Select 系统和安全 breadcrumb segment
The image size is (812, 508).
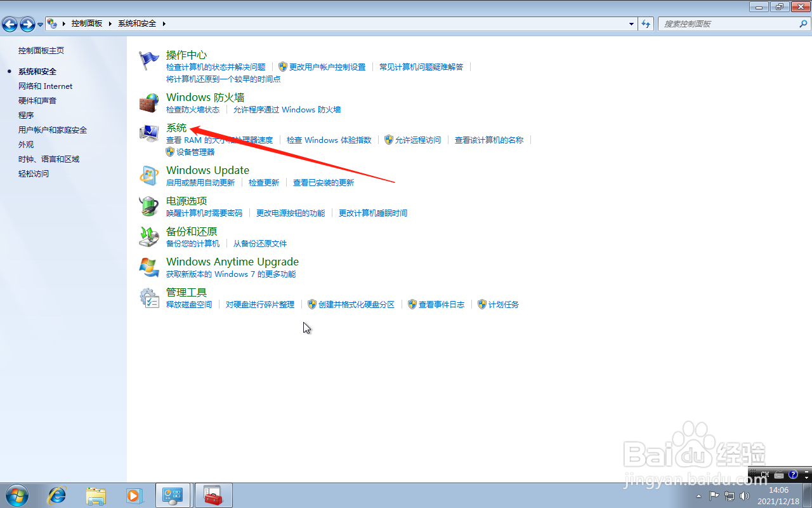click(x=137, y=23)
